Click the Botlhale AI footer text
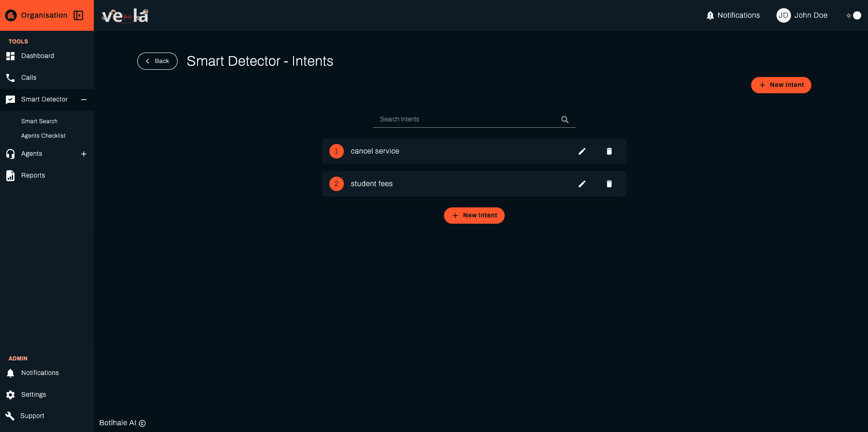The width and height of the screenshot is (868, 432). coord(122,423)
